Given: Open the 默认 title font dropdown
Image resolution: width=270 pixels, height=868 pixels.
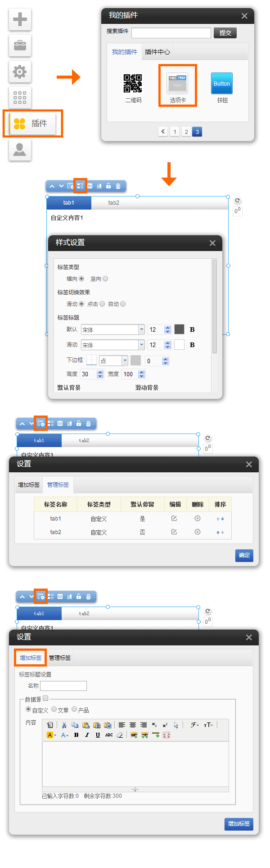Looking at the screenshot, I should [x=141, y=330].
